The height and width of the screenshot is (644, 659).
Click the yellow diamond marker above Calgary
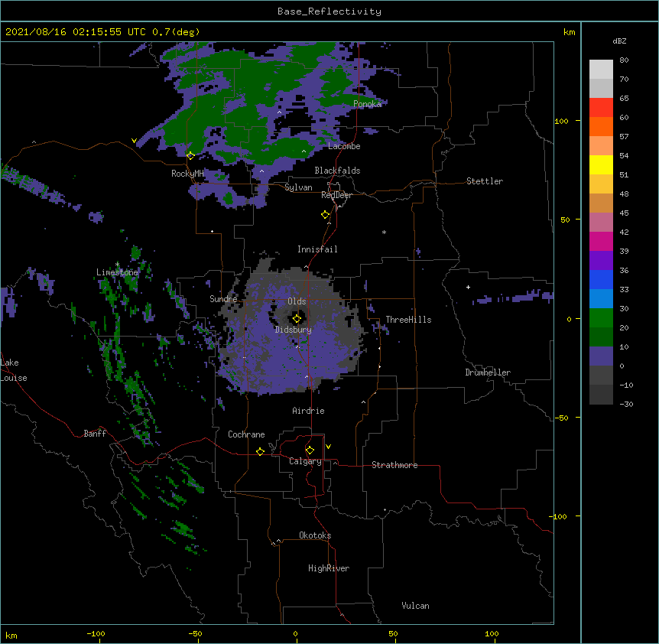tap(310, 450)
